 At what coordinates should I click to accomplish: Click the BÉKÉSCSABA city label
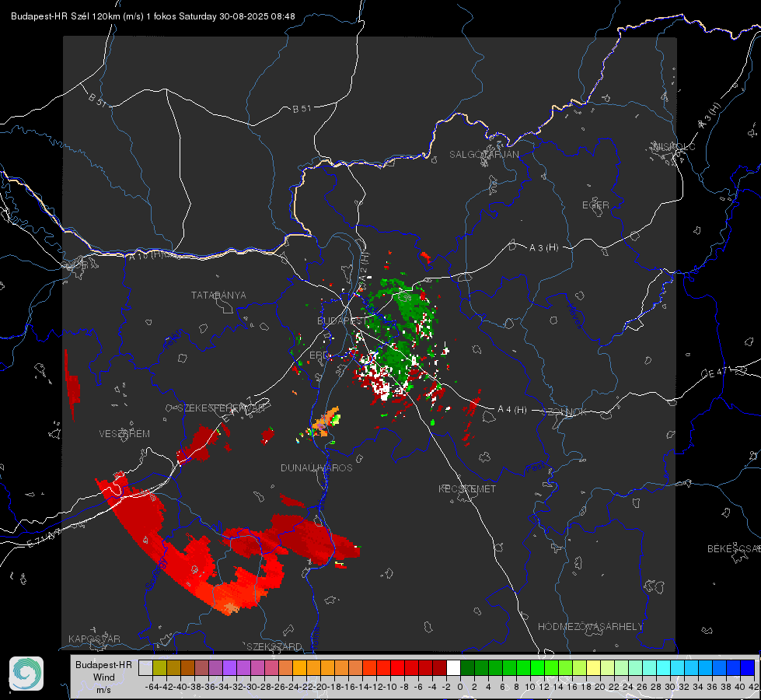(x=734, y=549)
